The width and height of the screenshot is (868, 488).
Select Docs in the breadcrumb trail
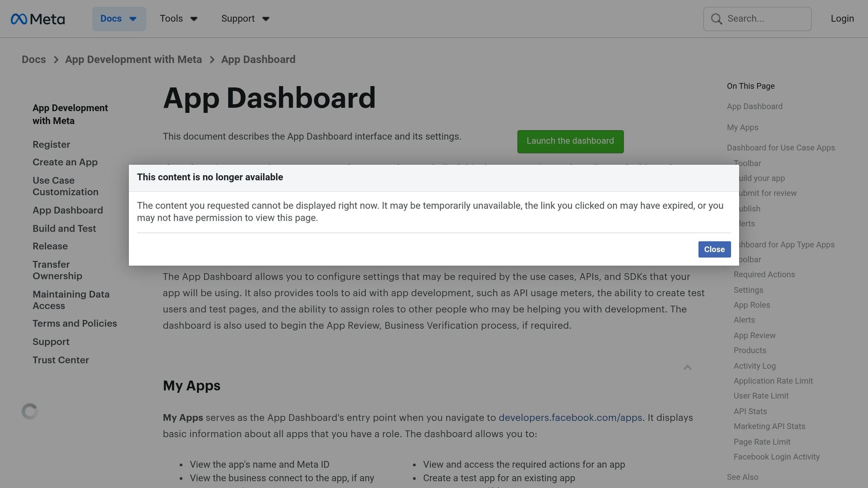click(x=34, y=59)
